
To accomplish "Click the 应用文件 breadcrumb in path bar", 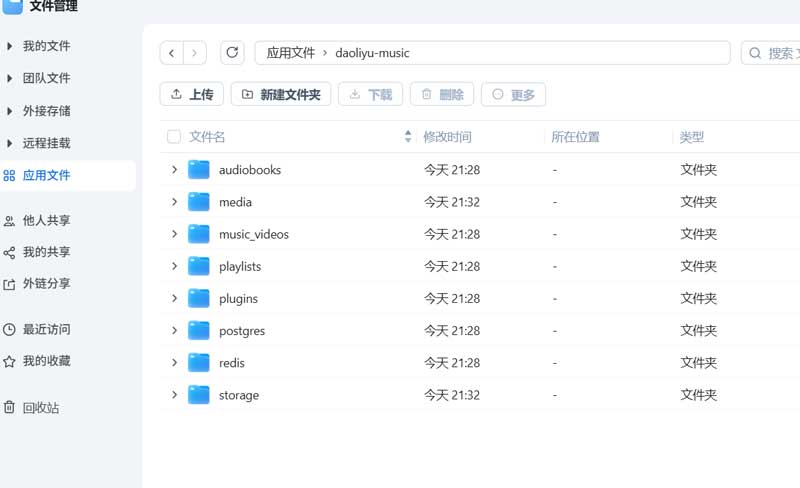I will point(290,53).
